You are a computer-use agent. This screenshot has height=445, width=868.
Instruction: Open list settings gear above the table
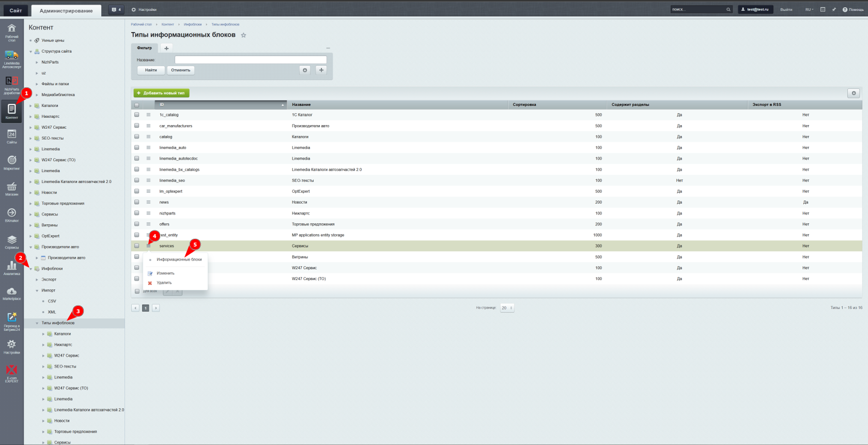coord(854,93)
